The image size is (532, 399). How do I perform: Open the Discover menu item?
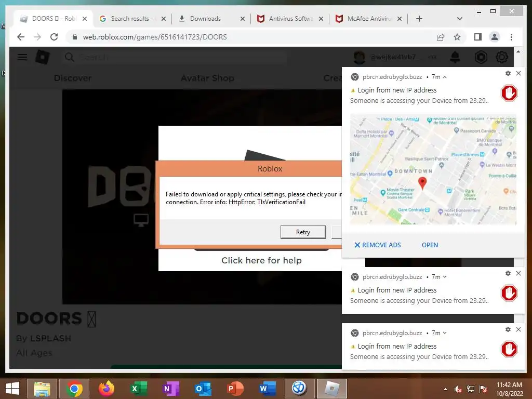click(73, 78)
